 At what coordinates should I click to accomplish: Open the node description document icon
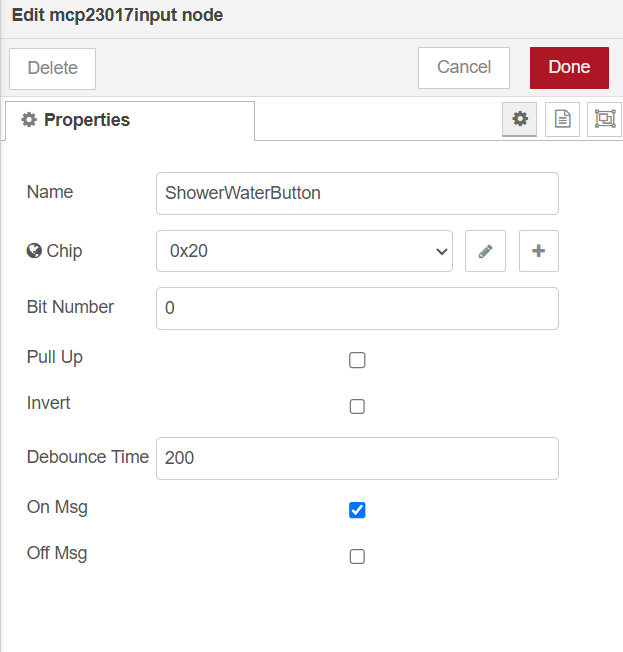pos(562,119)
